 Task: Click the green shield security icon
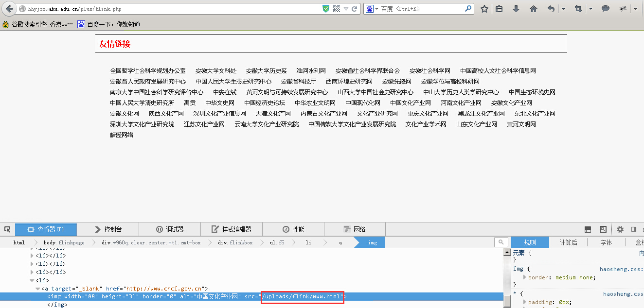326,9
